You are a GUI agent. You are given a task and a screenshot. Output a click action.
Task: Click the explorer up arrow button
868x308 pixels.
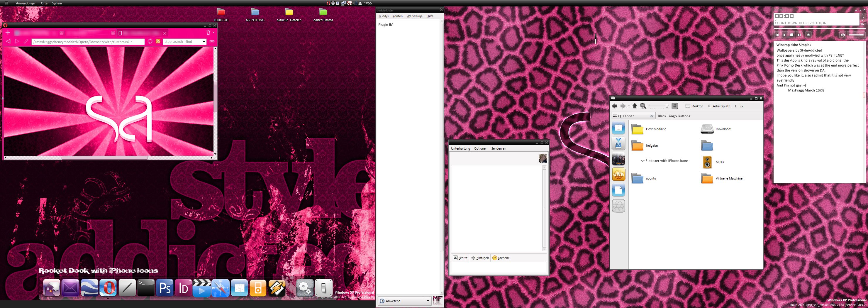[x=635, y=106]
